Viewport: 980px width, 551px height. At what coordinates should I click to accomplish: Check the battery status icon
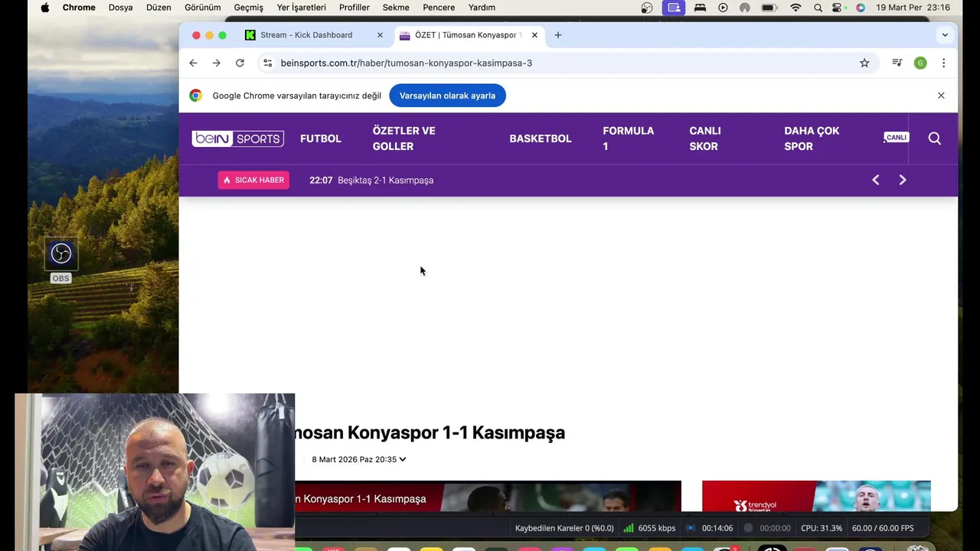point(769,8)
